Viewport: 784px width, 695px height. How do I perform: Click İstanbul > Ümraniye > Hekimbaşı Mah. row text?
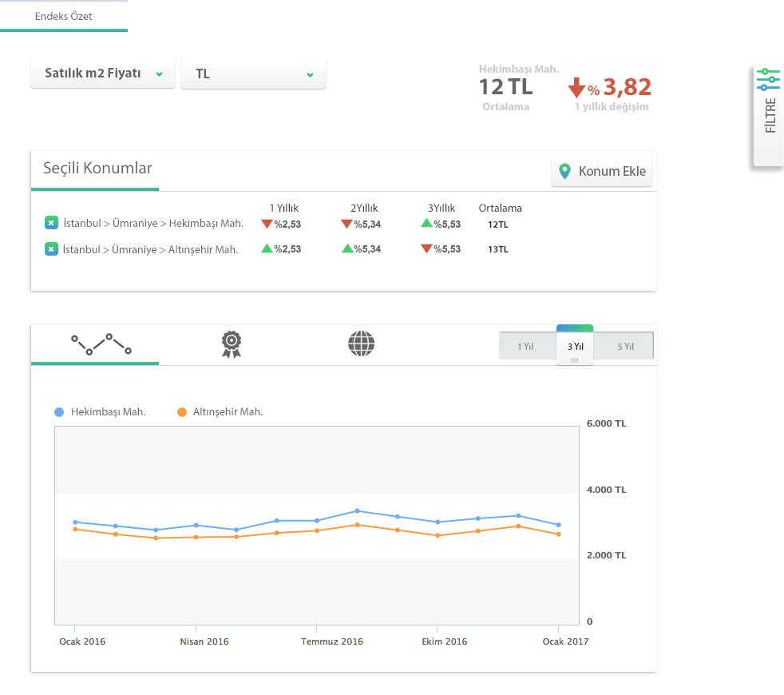[153, 223]
